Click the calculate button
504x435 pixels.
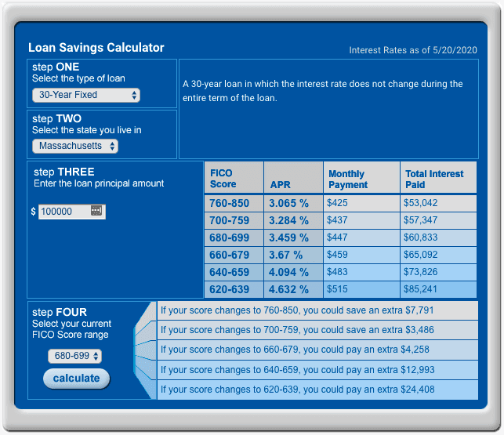76,379
